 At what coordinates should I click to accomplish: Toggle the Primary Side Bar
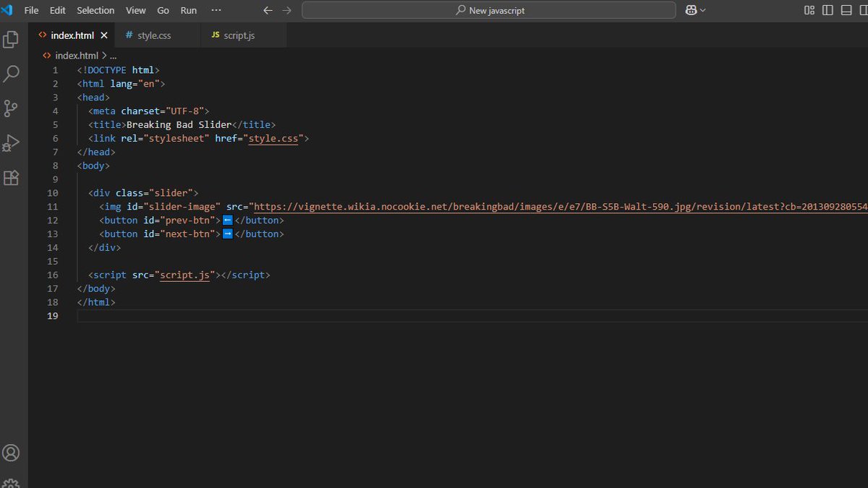(x=827, y=10)
